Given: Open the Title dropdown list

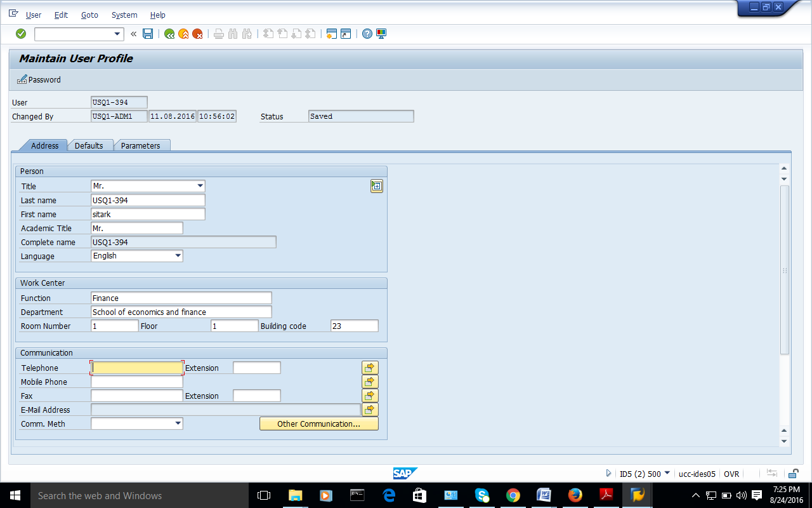Looking at the screenshot, I should [x=200, y=186].
